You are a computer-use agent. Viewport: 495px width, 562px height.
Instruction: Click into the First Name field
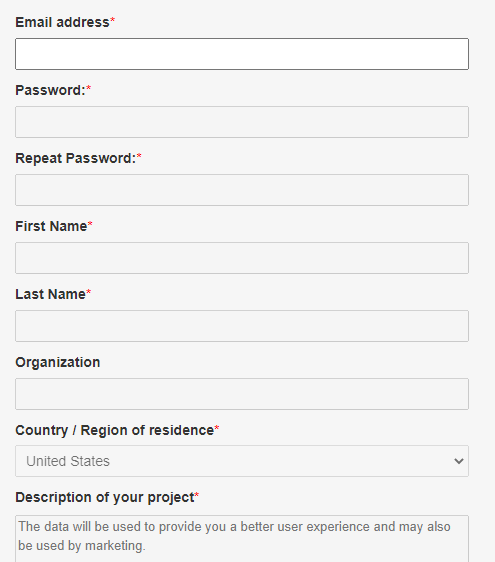(x=242, y=258)
